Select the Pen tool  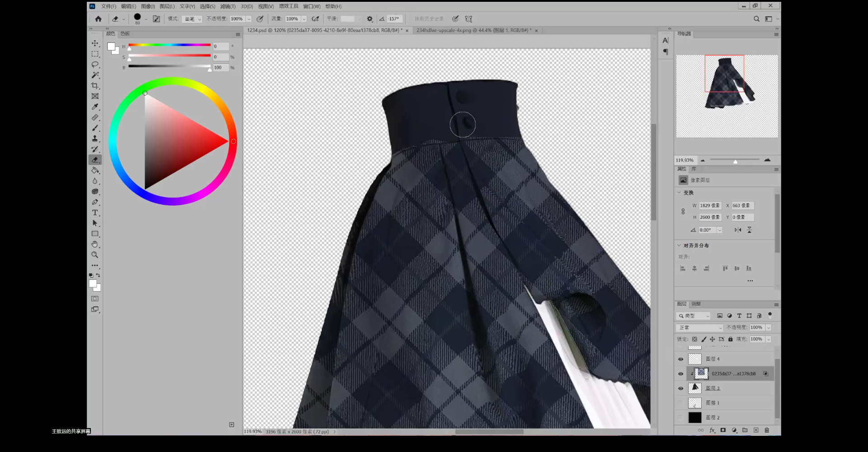pos(95,202)
